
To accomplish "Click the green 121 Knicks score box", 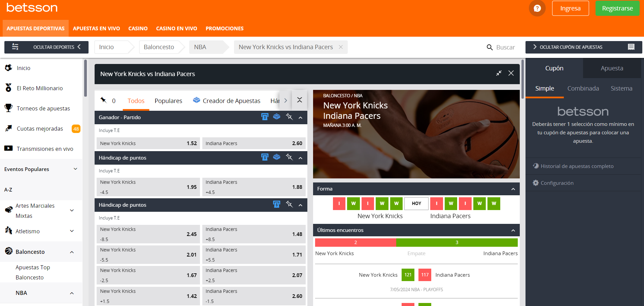I will 408,275.
